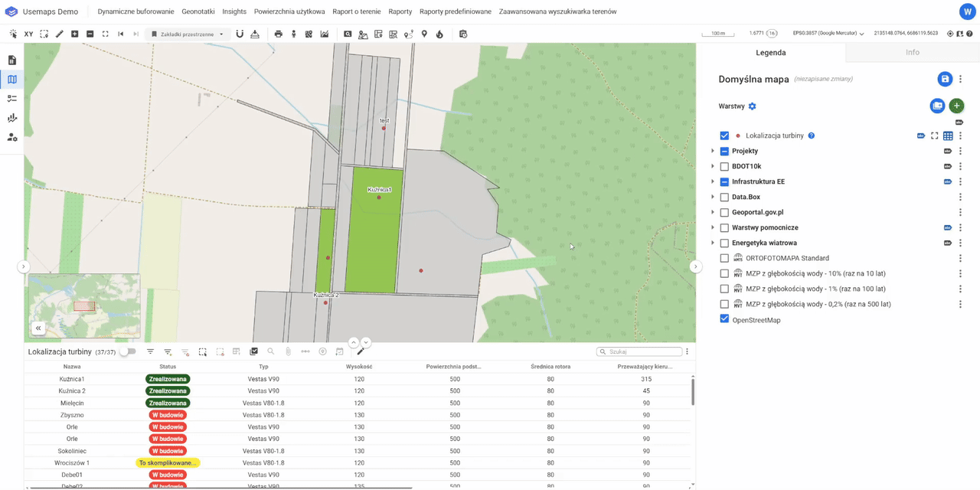Toggle the switch beside Lokalizacja turbiny table title
The image size is (980, 490).
[126, 351]
